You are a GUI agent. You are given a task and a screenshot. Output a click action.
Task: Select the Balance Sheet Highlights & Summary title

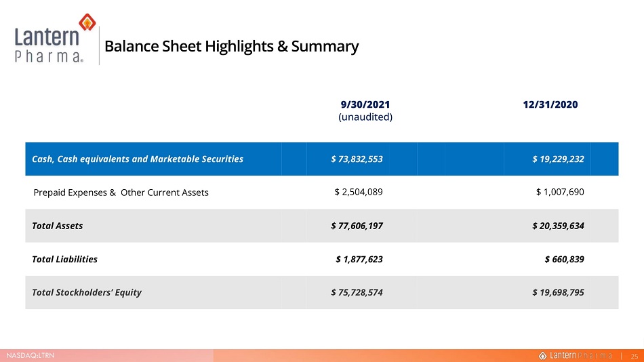(x=231, y=46)
